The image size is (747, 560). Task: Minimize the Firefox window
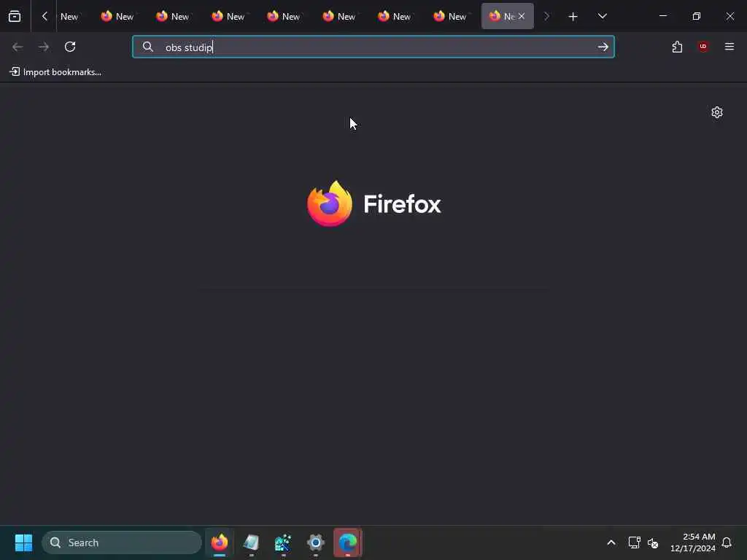tap(662, 16)
